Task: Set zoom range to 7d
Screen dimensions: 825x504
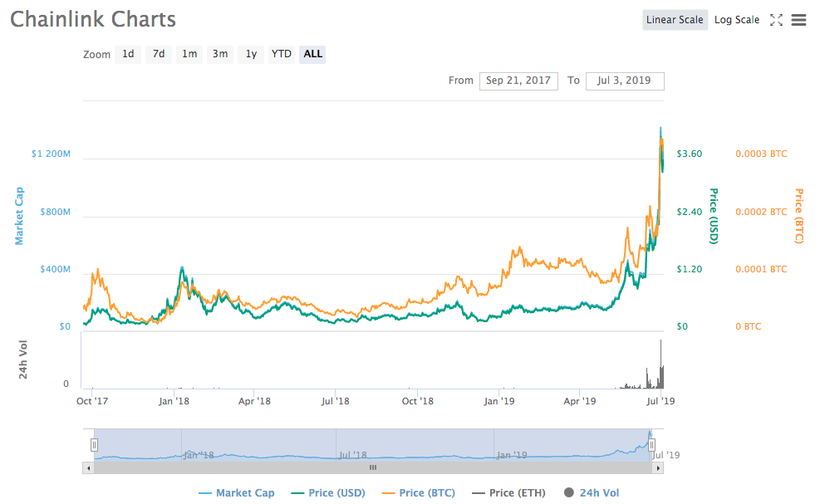Action: pyautogui.click(x=159, y=54)
